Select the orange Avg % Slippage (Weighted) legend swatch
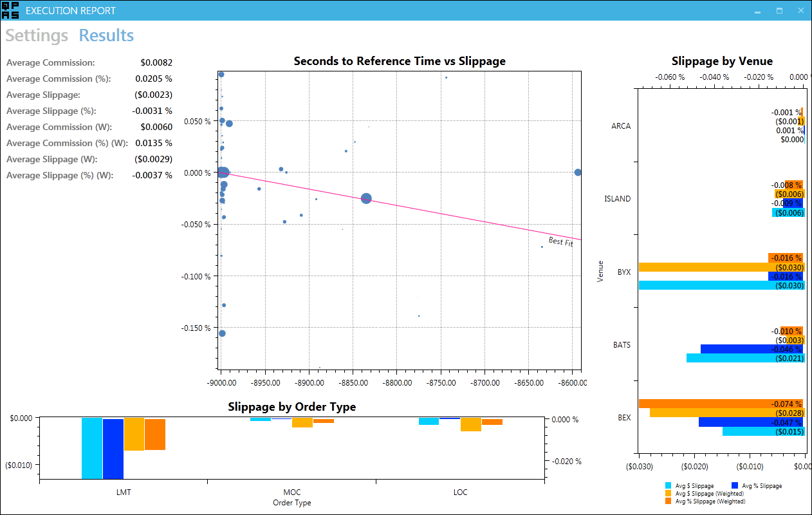812x515 pixels. pyautogui.click(x=669, y=501)
